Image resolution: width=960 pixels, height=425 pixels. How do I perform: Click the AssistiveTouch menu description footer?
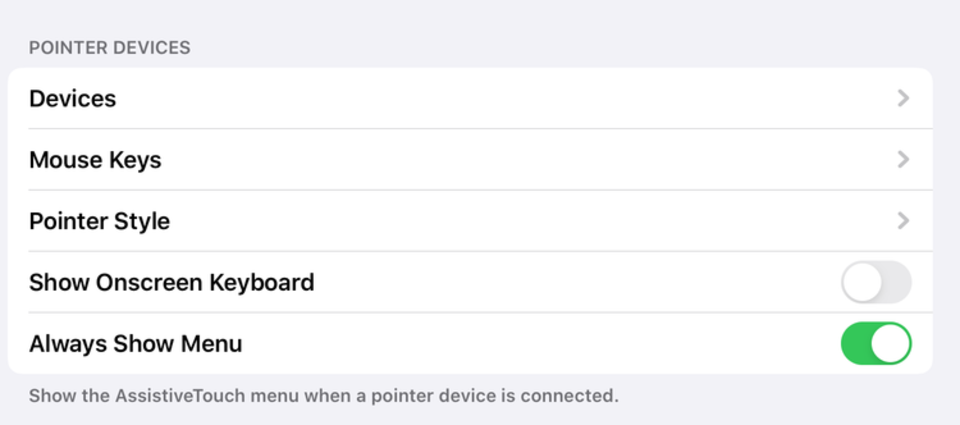(x=324, y=396)
